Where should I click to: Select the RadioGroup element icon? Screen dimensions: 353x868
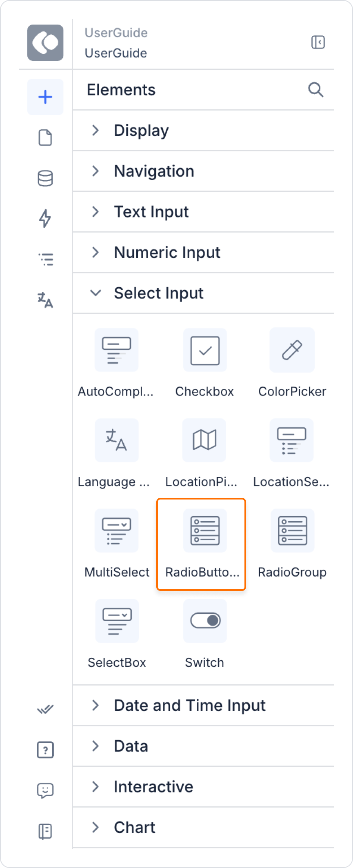click(x=293, y=531)
